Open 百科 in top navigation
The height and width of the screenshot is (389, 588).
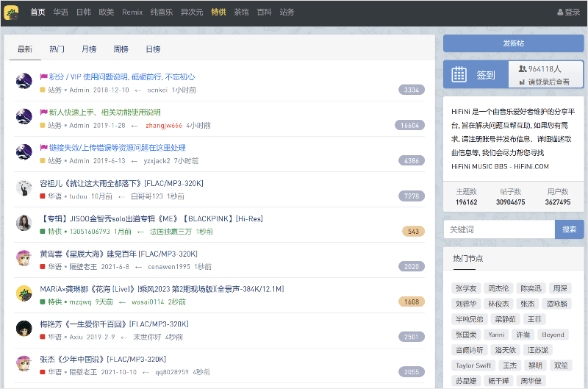(x=265, y=13)
